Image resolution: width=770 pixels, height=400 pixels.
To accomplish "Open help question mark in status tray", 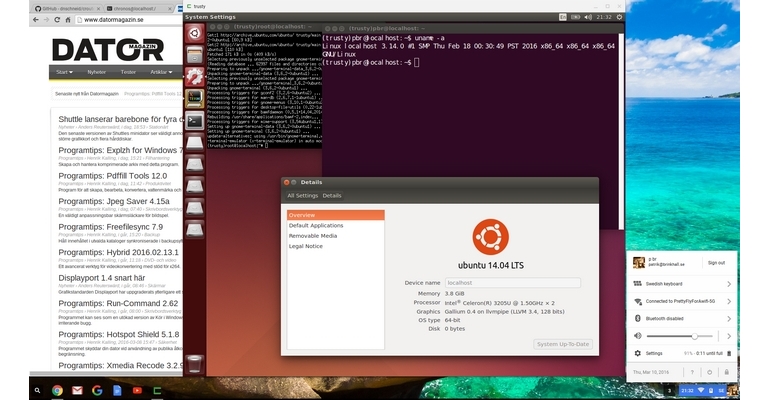I will coord(692,372).
